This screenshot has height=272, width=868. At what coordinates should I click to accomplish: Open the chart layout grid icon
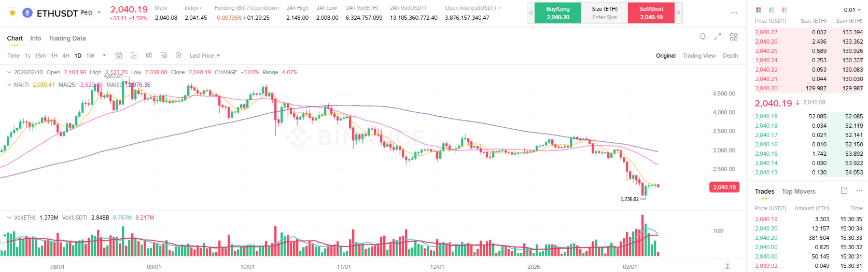tap(734, 37)
